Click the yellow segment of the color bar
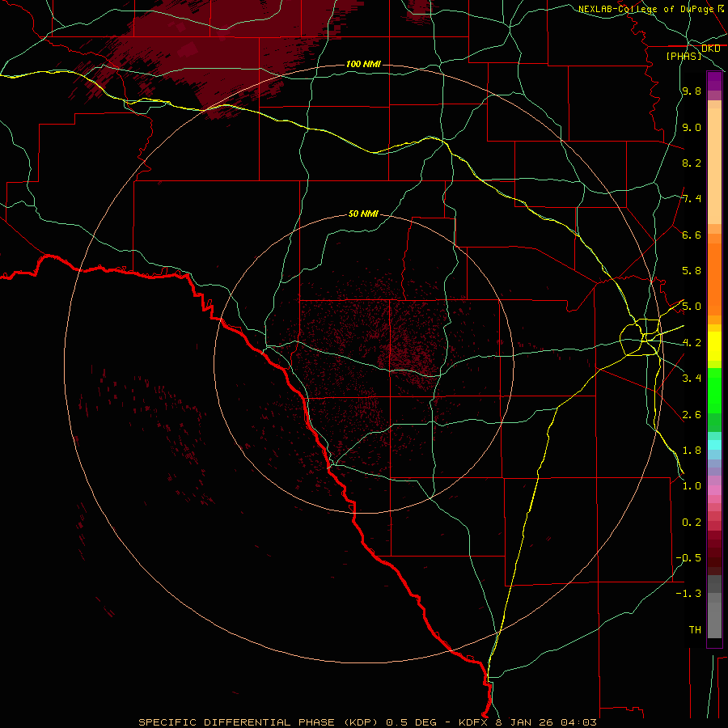This screenshot has width=728, height=728. click(714, 346)
